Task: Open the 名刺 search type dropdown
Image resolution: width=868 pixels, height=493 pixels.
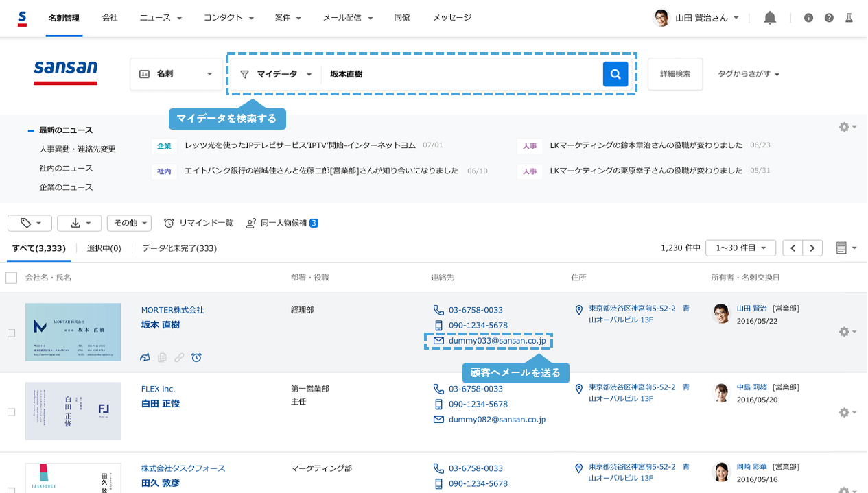Action: click(176, 74)
